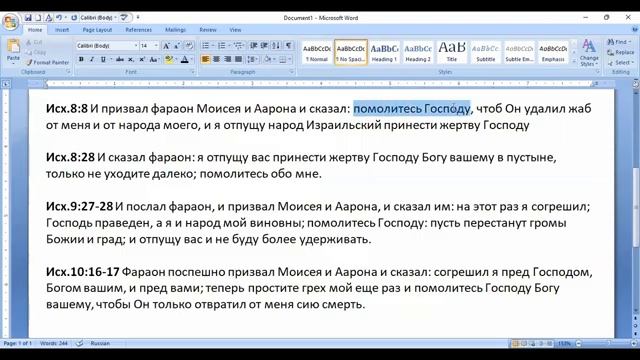Open the Select dropdown in Editing
The width and height of the screenshot is (640, 360).
(x=621, y=62)
